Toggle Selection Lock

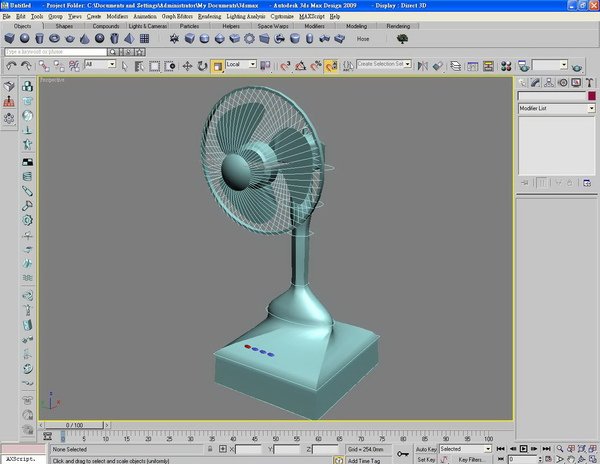210,449
